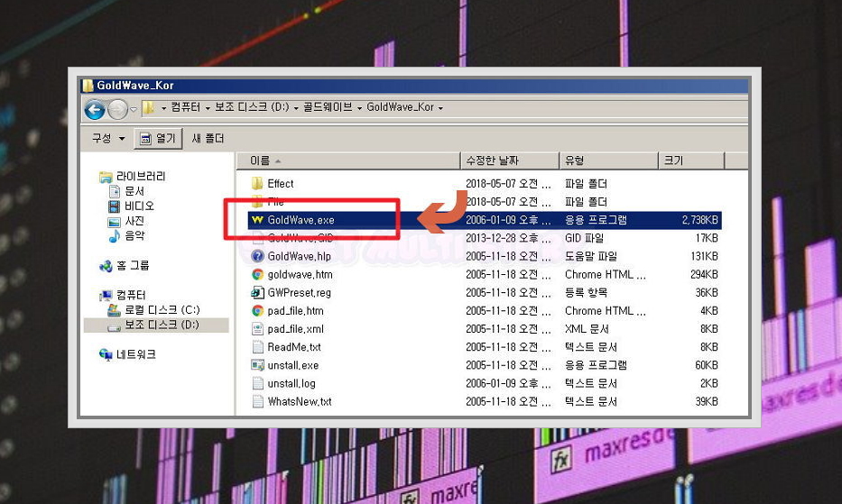Image resolution: width=842 pixels, height=504 pixels.
Task: Click the pad_file.xml document icon
Action: 258,329
